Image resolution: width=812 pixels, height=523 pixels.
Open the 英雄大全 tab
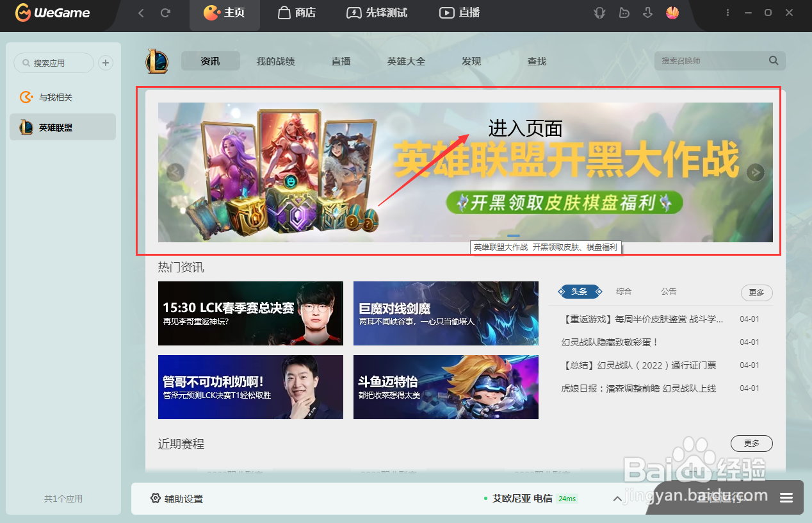(406, 62)
